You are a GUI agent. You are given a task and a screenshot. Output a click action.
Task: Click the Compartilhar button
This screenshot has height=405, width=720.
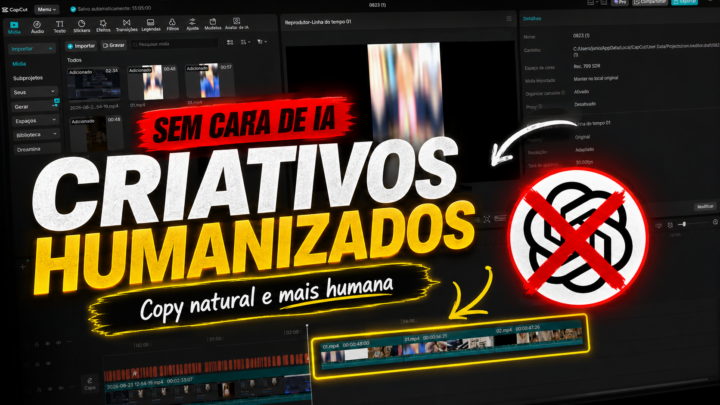coord(649,2)
